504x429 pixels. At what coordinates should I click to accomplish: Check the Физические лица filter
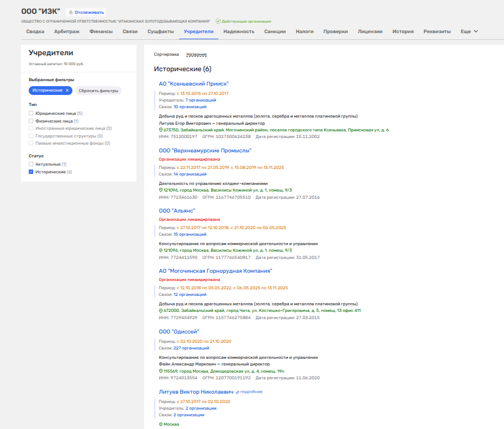click(32, 121)
